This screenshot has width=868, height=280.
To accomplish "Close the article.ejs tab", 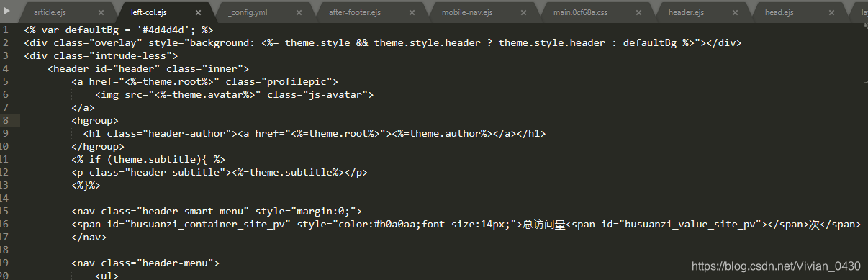I will (101, 12).
